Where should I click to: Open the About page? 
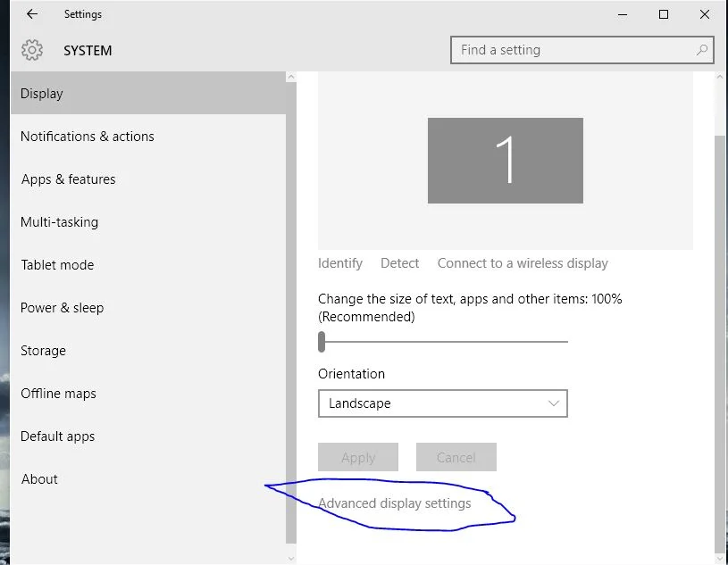pyautogui.click(x=40, y=479)
